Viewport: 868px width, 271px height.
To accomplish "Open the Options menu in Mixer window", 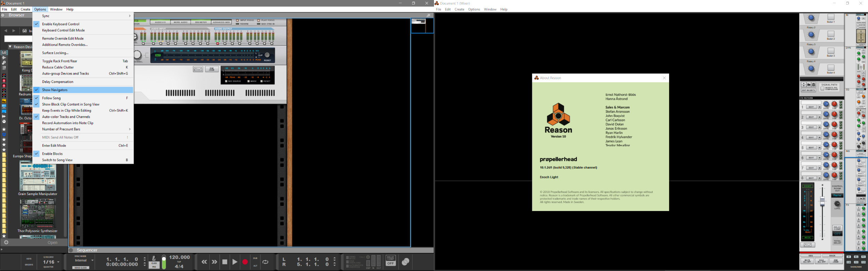I will click(x=474, y=9).
